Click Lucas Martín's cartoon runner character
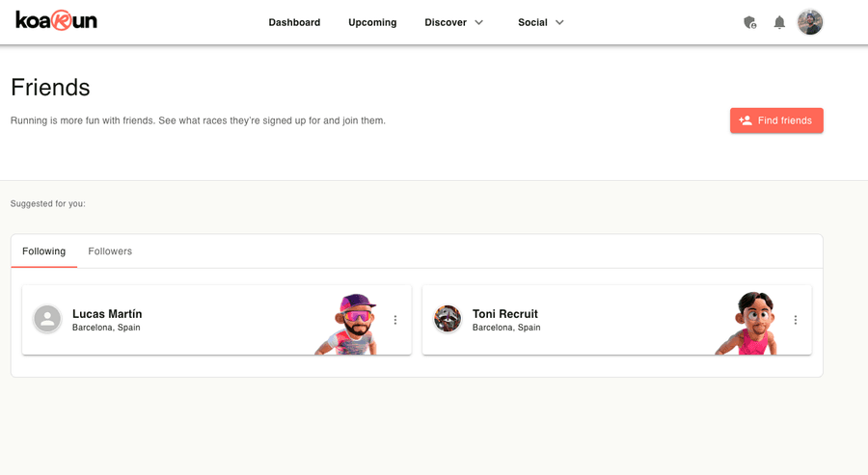Screen dimensions: 868x475 point(353,325)
